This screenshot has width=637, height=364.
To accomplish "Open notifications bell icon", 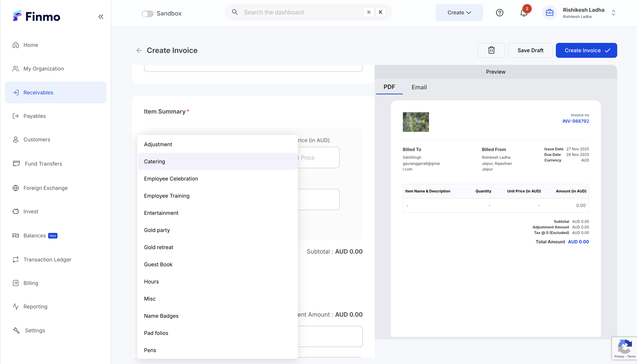I will pos(524,13).
